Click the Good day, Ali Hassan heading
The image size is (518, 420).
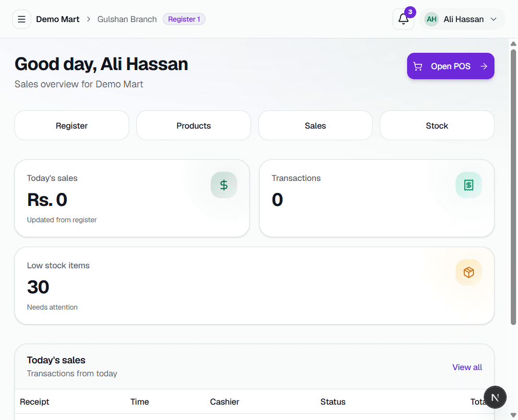click(x=101, y=64)
